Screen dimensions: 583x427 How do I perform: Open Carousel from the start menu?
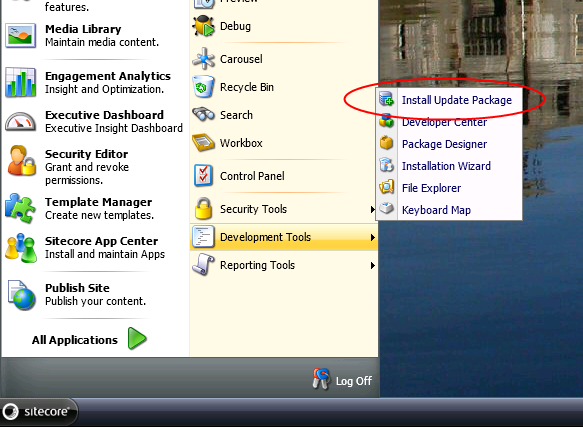[x=284, y=59]
